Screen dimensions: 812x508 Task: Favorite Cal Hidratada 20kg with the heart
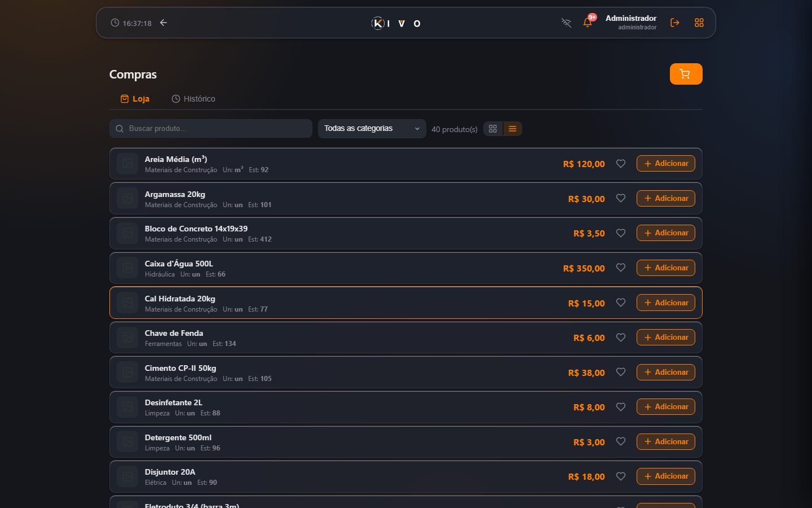(621, 303)
